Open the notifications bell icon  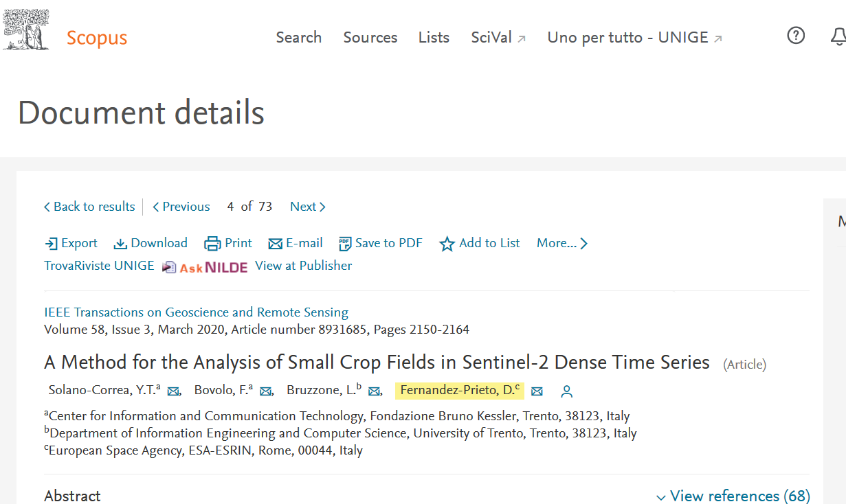coord(838,36)
